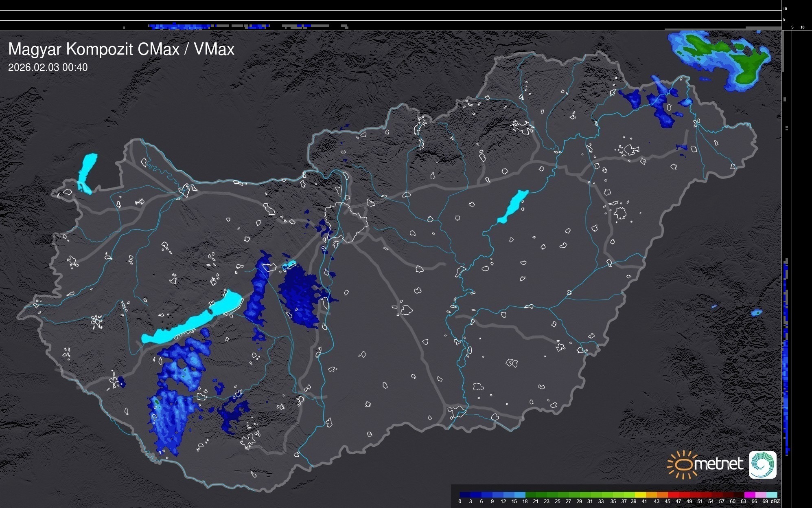Image resolution: width=812 pixels, height=508 pixels.
Task: Click the 2026.02.03 00:40 timestamp
Action: 48,68
